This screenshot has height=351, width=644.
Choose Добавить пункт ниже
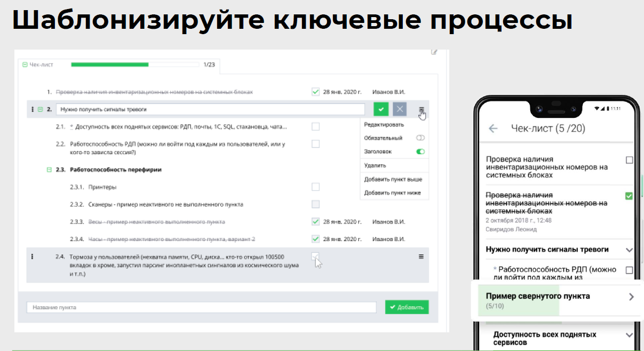point(392,193)
